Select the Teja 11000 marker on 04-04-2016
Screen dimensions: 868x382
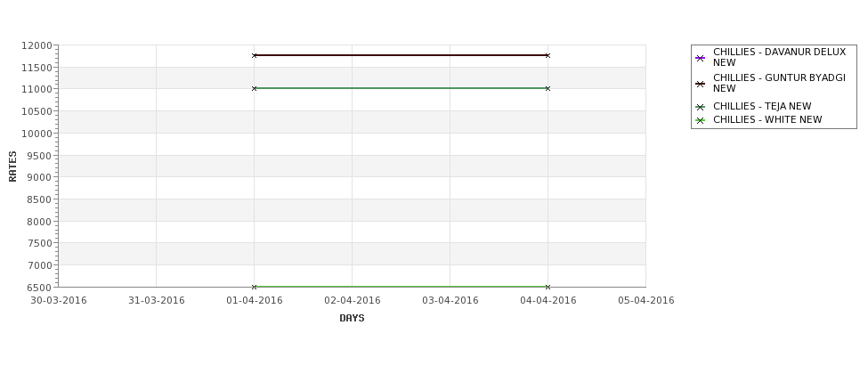click(x=548, y=88)
